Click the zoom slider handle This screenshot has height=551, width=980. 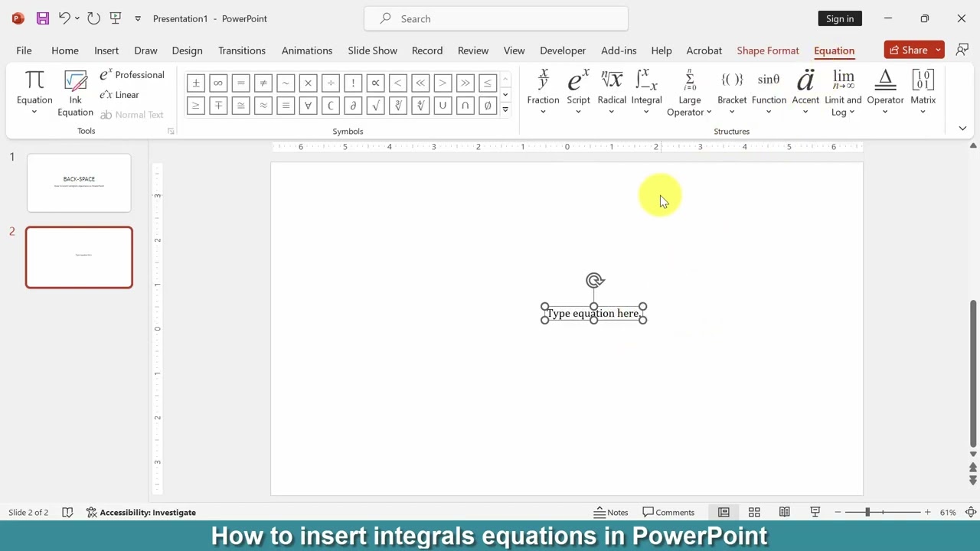click(867, 512)
